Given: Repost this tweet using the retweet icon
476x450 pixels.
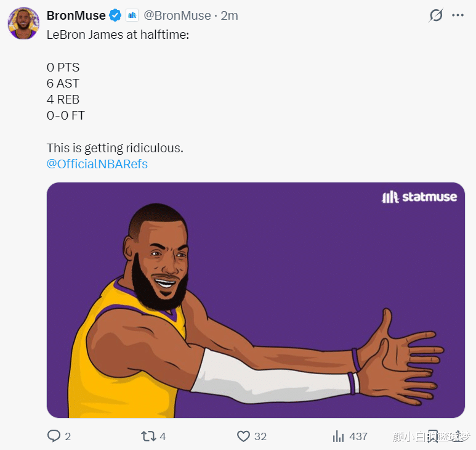Looking at the screenshot, I should coord(148,436).
